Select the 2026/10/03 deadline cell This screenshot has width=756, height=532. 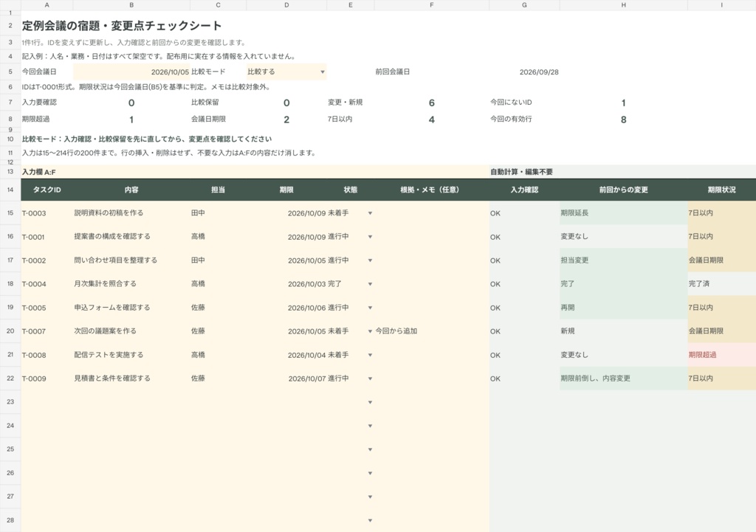286,284
